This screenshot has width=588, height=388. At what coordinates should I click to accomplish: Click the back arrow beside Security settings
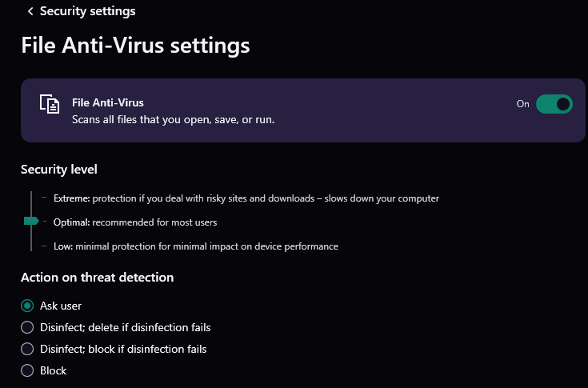[x=30, y=12]
